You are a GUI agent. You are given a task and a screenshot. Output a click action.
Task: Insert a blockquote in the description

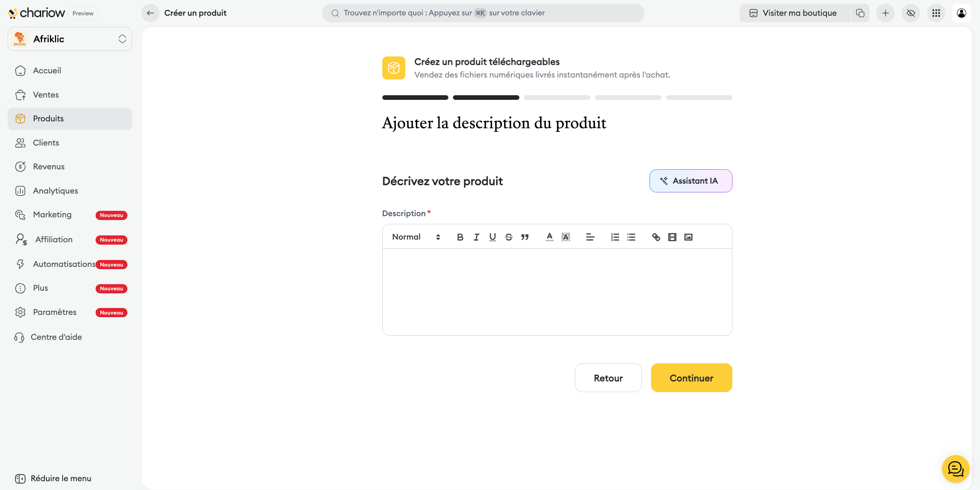click(525, 237)
